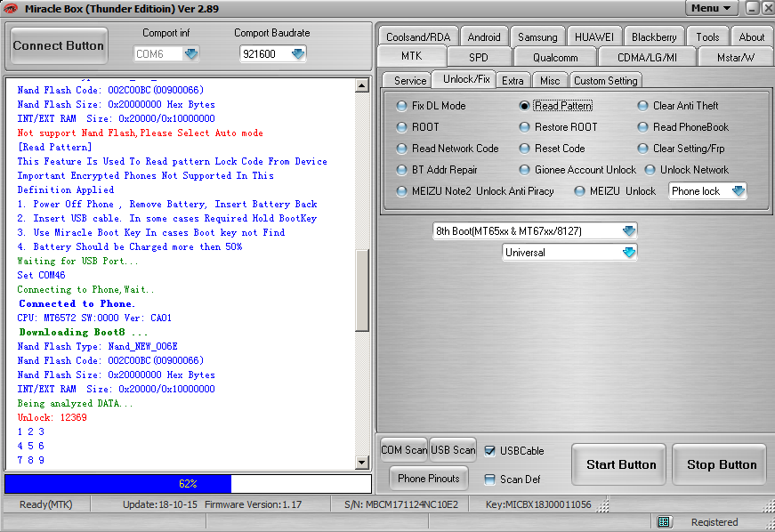Choose the Read PhoneBook option
This screenshot has height=532, width=775.
click(642, 127)
